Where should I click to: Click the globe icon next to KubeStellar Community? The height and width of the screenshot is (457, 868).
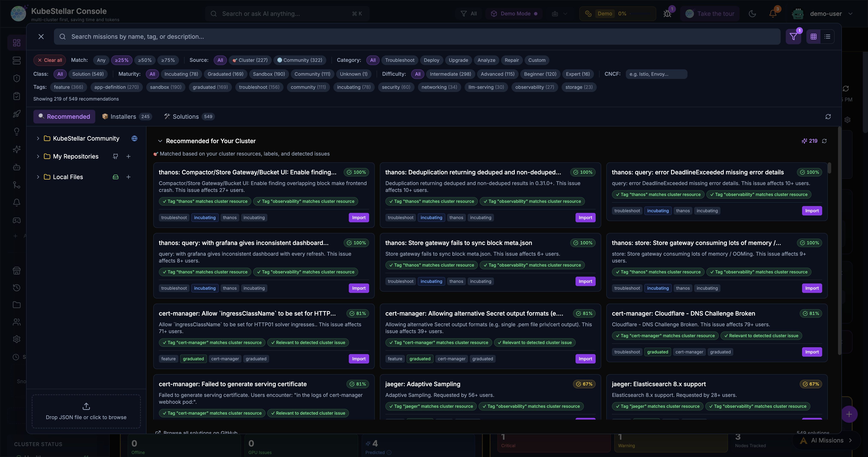click(x=134, y=138)
